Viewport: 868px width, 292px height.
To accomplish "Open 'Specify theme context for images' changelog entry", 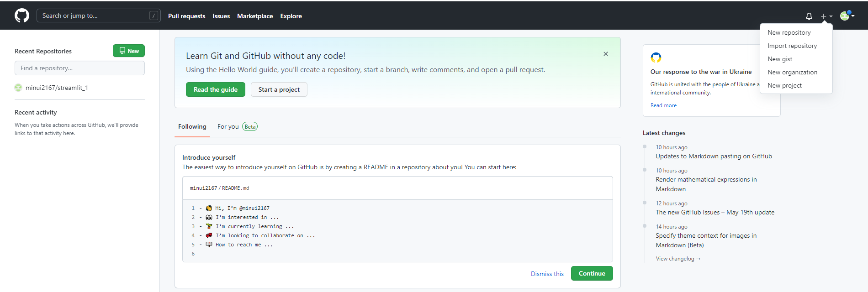I will pyautogui.click(x=706, y=240).
